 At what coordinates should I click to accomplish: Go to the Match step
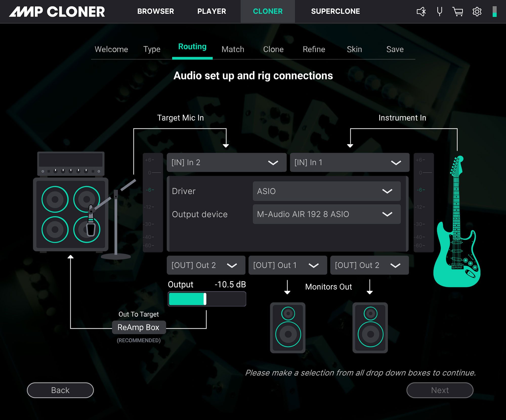coord(233,49)
